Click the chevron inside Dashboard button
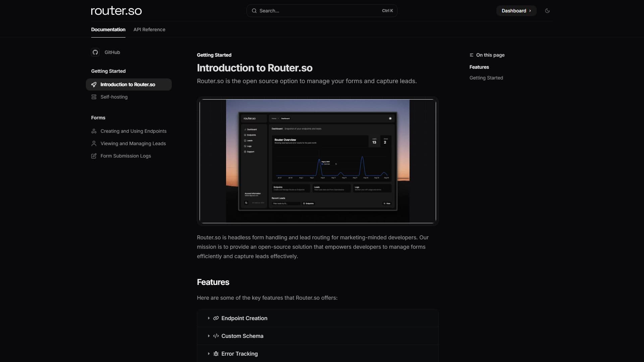The height and width of the screenshot is (362, 644). 530,11
